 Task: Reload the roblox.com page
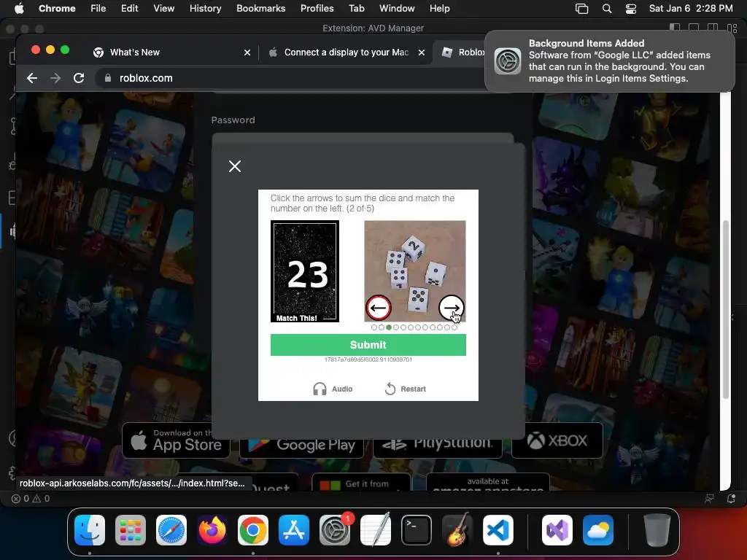79,78
